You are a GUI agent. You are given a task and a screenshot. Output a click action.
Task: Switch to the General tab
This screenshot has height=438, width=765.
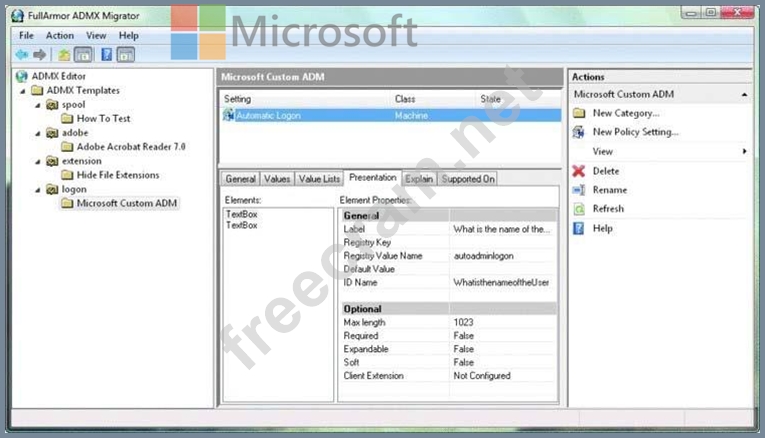pyautogui.click(x=241, y=179)
